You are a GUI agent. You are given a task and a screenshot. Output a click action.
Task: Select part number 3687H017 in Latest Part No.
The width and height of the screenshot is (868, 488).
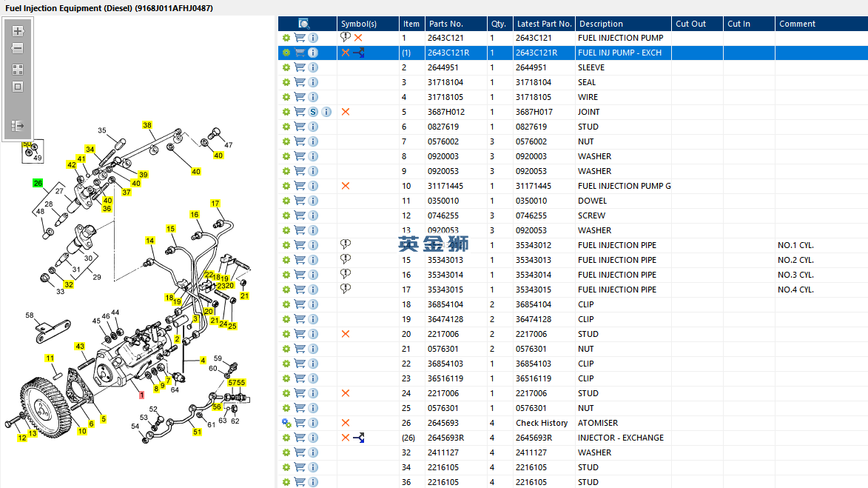click(x=534, y=112)
